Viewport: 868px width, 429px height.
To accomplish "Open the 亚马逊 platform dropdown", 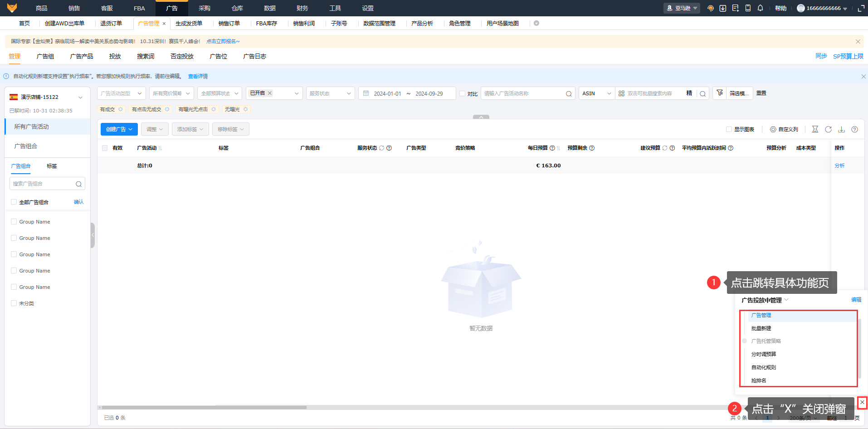I will point(682,8).
